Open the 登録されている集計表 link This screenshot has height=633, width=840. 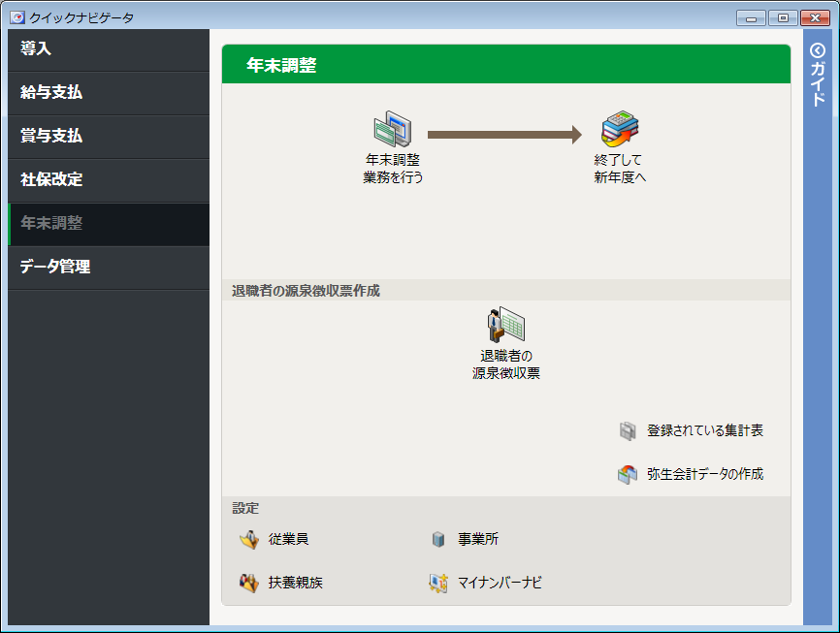coord(705,430)
